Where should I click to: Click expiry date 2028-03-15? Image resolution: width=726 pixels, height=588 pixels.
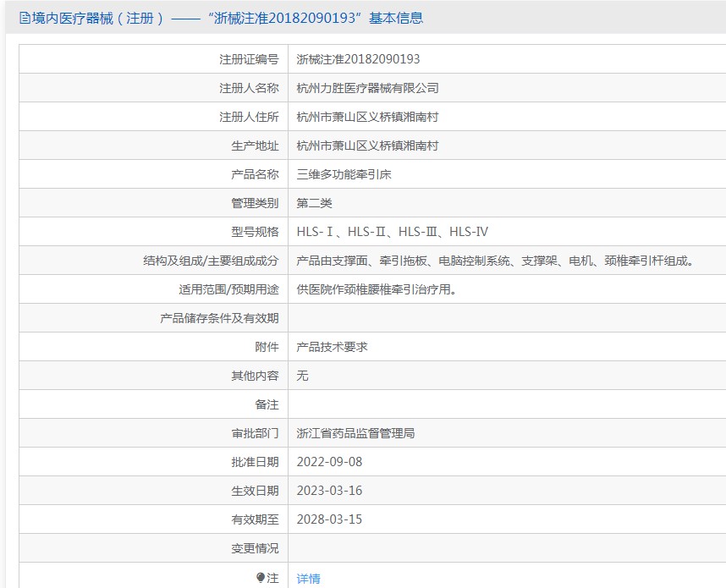tap(329, 519)
